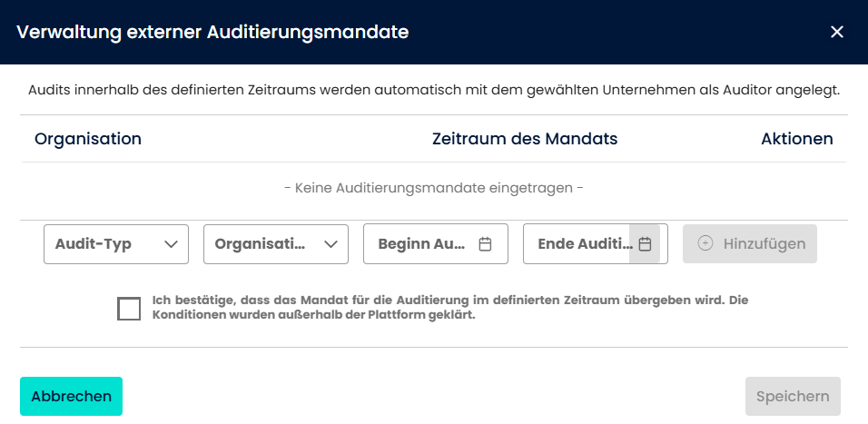Save via the Speichern button
Image resolution: width=868 pixels, height=424 pixels.
coord(793,397)
